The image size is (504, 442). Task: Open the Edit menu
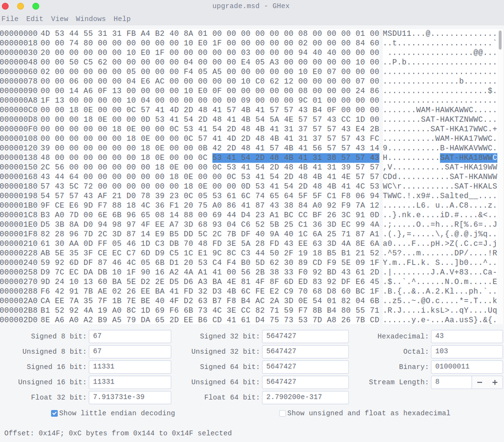pyautogui.click(x=34, y=19)
